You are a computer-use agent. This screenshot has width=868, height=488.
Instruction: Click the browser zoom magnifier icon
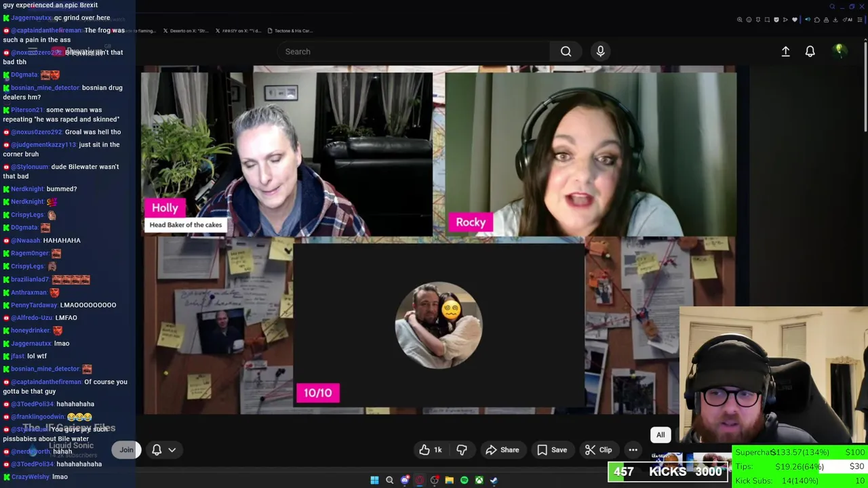click(x=740, y=20)
